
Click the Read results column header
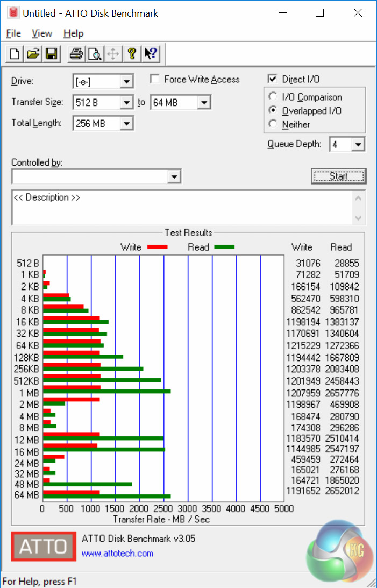point(341,247)
